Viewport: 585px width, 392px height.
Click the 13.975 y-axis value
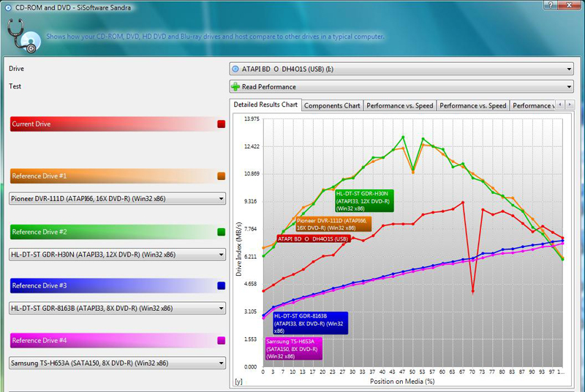pyautogui.click(x=252, y=118)
